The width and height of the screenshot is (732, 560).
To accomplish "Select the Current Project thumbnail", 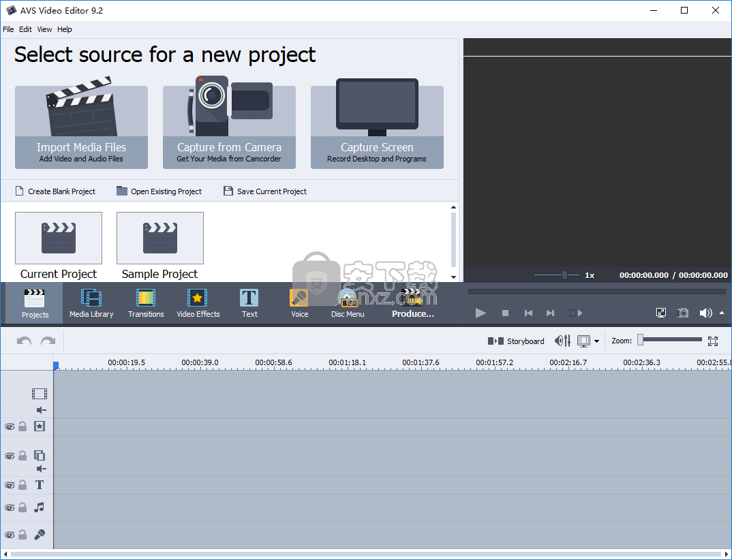I will [59, 238].
